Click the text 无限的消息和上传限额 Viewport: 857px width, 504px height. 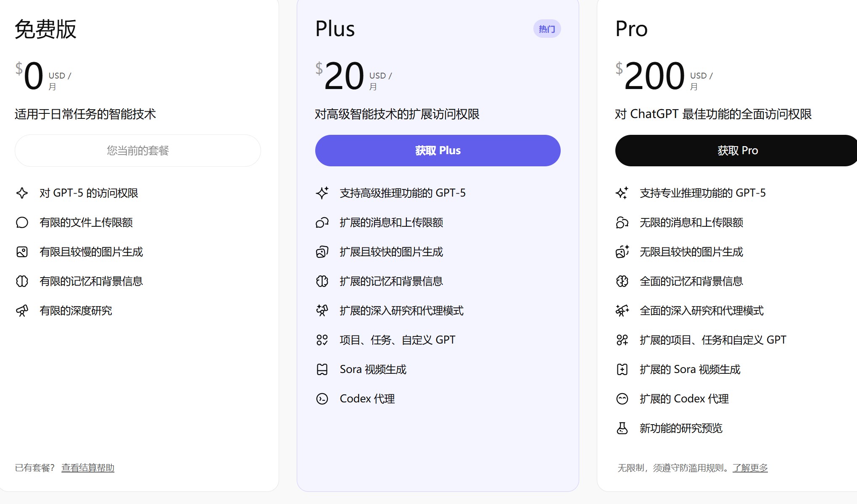coord(691,222)
